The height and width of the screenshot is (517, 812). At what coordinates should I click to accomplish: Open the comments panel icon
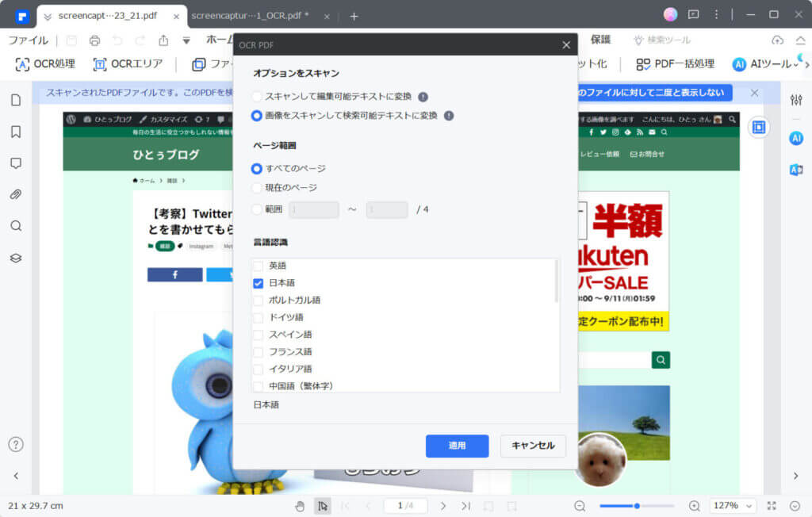click(x=16, y=163)
